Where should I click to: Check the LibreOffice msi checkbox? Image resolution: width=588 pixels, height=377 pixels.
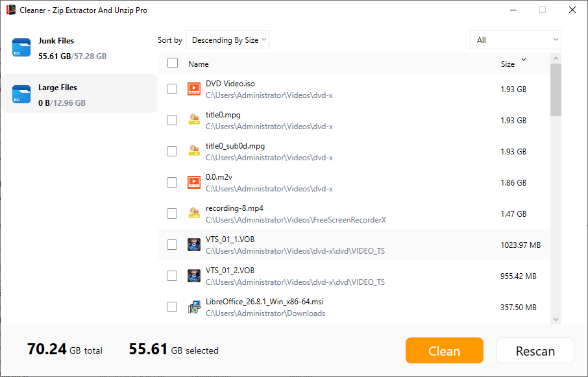click(x=172, y=307)
